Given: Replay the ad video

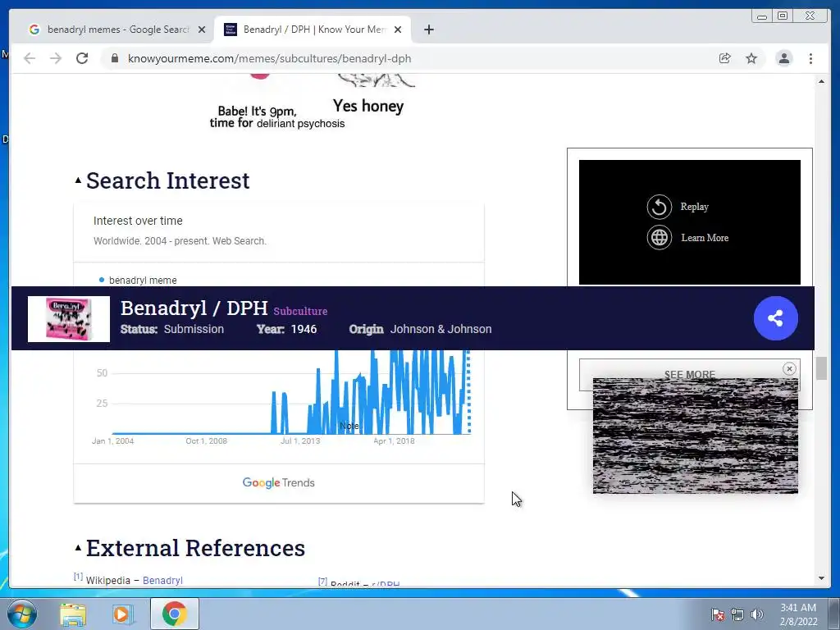Looking at the screenshot, I should (694, 207).
